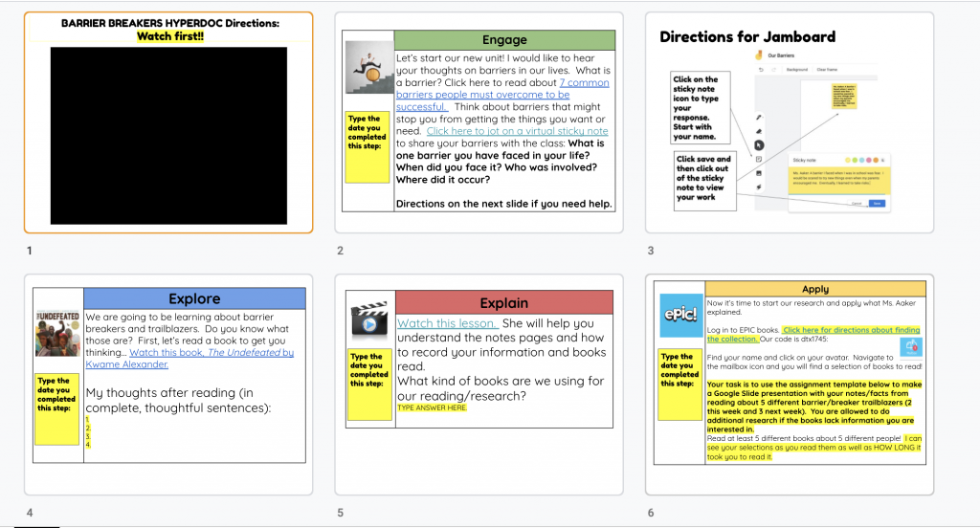Click the blue Save button in sticky note dialog
The width and height of the screenshot is (980, 528).
(878, 203)
